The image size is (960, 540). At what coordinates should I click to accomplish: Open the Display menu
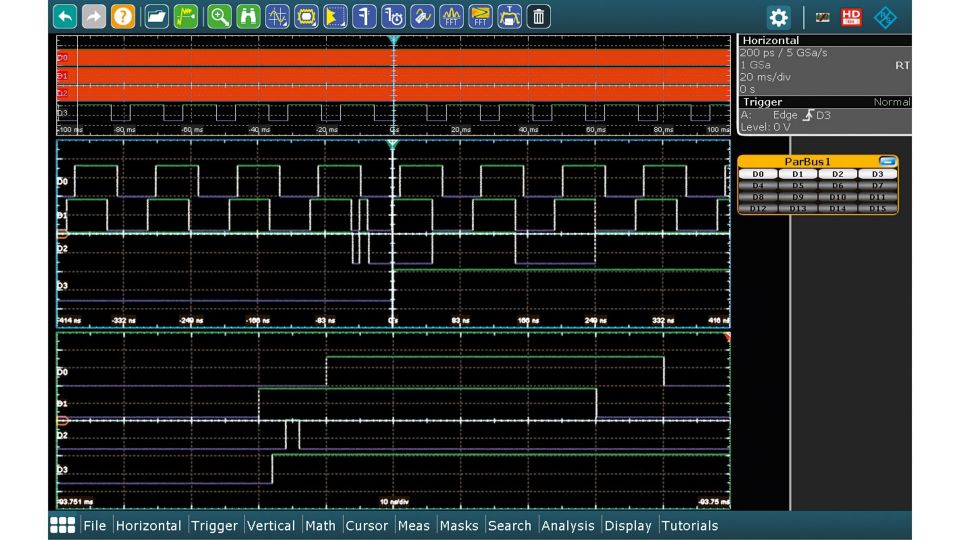628,525
